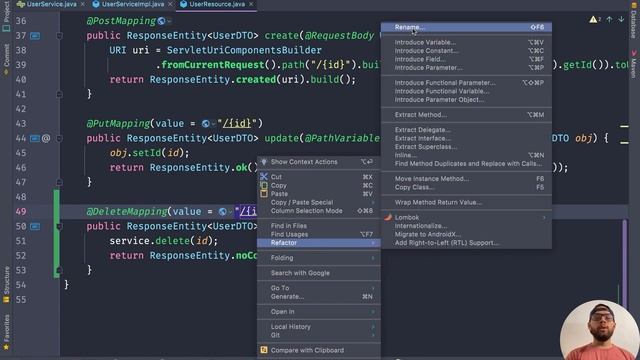Click the Paste clipboard icon

click(x=264, y=194)
